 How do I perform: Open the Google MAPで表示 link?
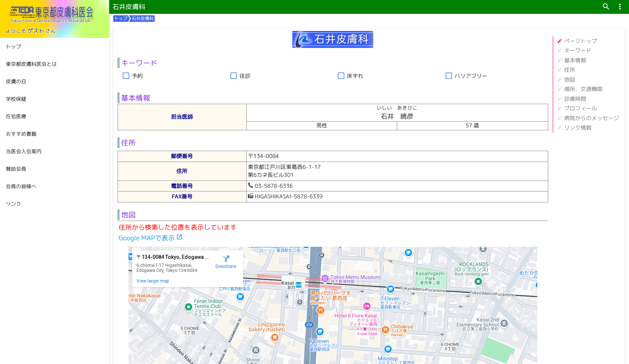point(147,238)
